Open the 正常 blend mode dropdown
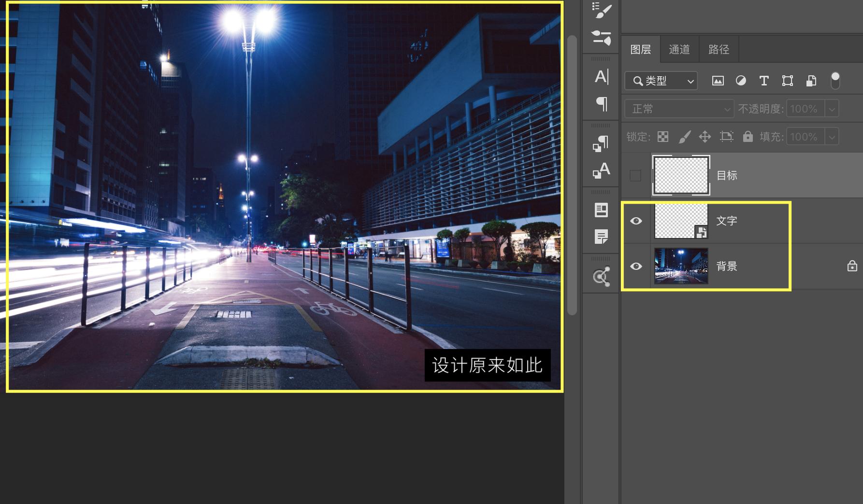The image size is (863, 504). click(679, 109)
